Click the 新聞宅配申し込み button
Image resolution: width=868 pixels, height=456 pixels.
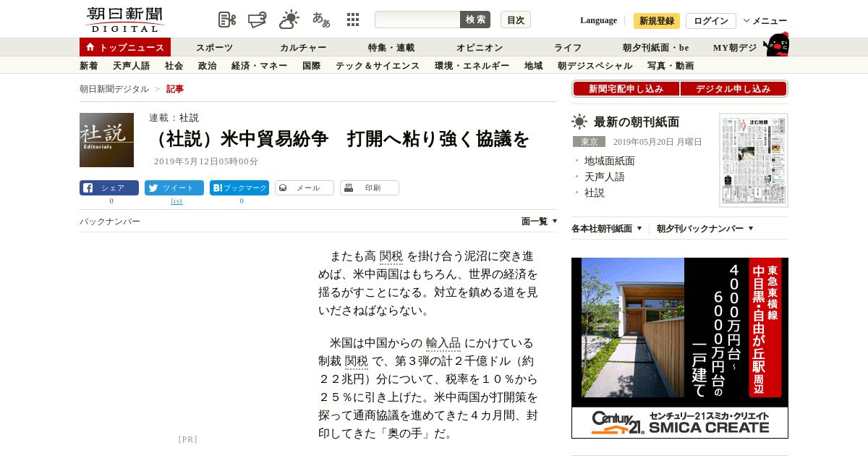(626, 89)
